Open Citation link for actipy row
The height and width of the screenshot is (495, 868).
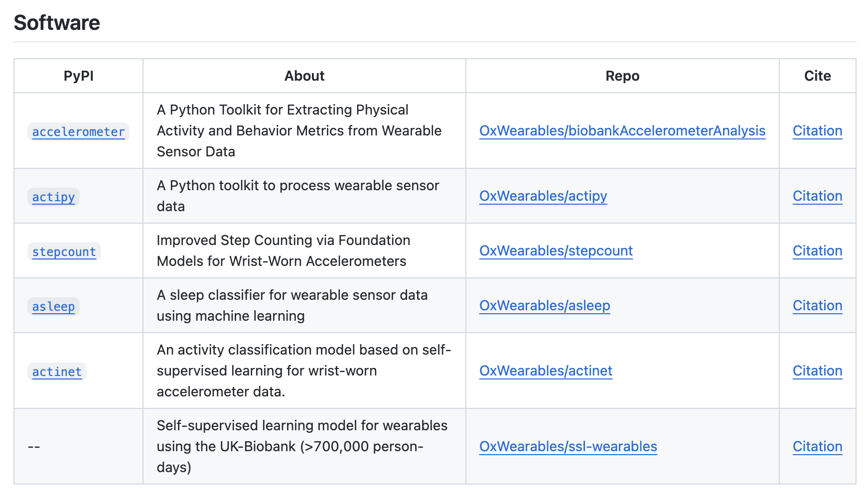click(x=817, y=196)
